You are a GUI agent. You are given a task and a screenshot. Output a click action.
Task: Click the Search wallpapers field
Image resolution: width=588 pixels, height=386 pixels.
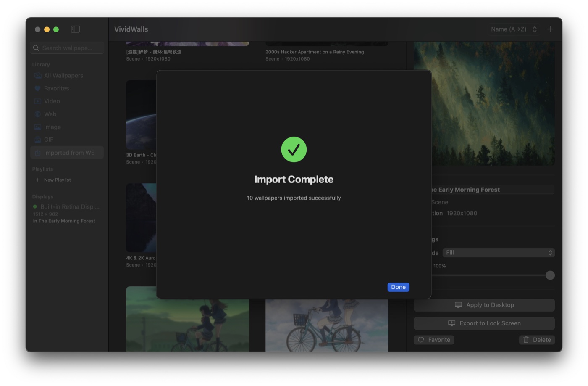(67, 48)
